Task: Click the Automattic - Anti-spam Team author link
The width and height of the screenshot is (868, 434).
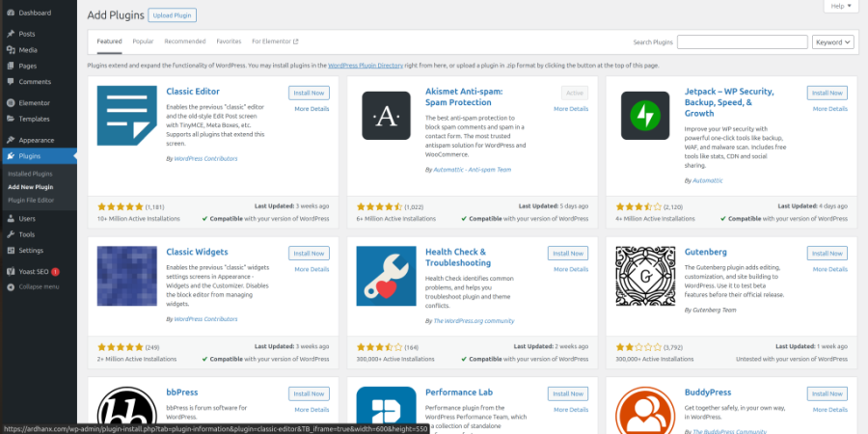Action: tap(473, 170)
